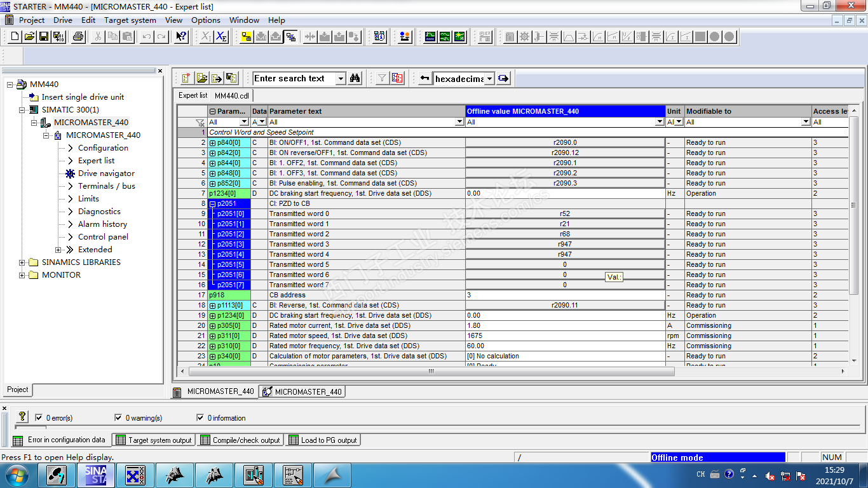This screenshot has width=868, height=488.
Task: Click the muted volume icon in system tray
Action: [770, 475]
